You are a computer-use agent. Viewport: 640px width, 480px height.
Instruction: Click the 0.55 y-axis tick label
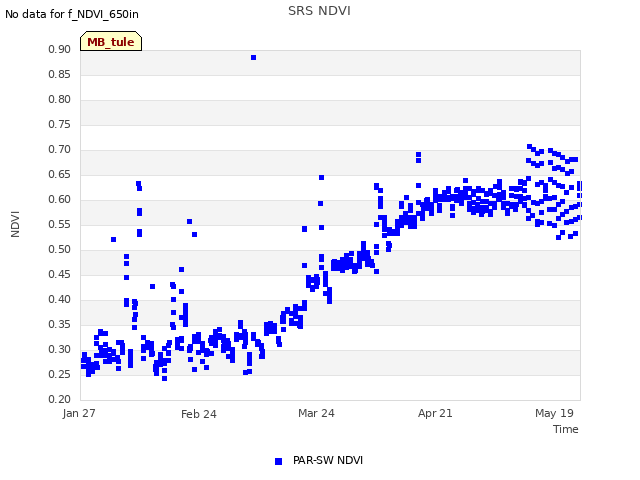coord(60,224)
